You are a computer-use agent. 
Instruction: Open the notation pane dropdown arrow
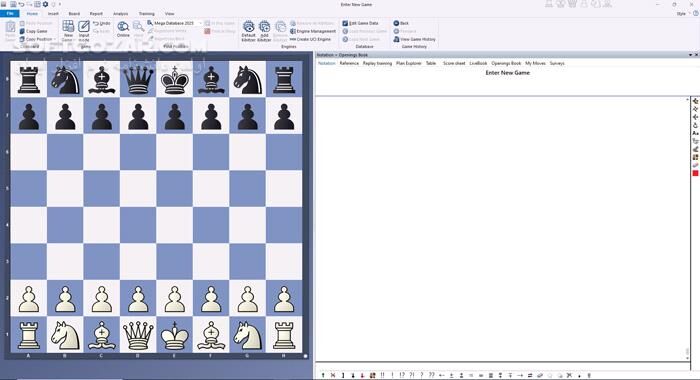point(690,55)
